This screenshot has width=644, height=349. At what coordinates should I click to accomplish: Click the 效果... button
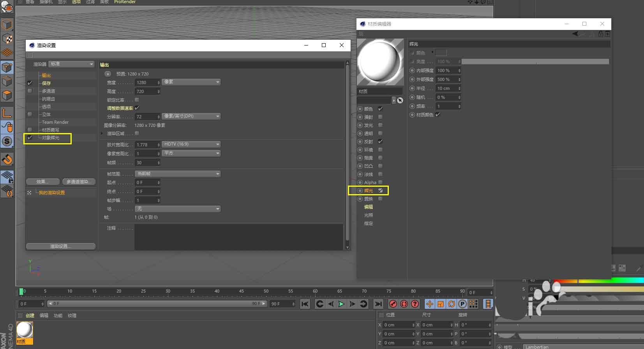coord(42,182)
